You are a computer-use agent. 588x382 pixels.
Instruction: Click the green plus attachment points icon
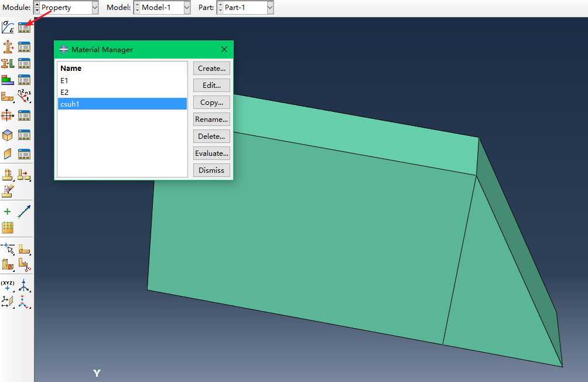(7, 212)
